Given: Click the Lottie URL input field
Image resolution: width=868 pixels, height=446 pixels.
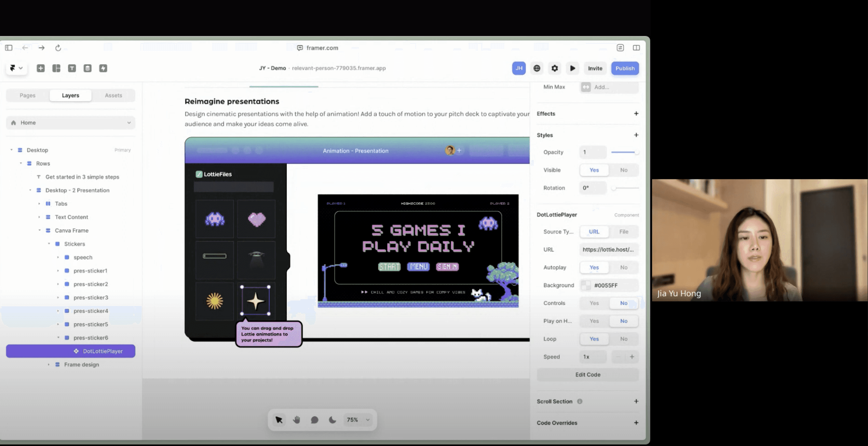Looking at the screenshot, I should pyautogui.click(x=609, y=249).
